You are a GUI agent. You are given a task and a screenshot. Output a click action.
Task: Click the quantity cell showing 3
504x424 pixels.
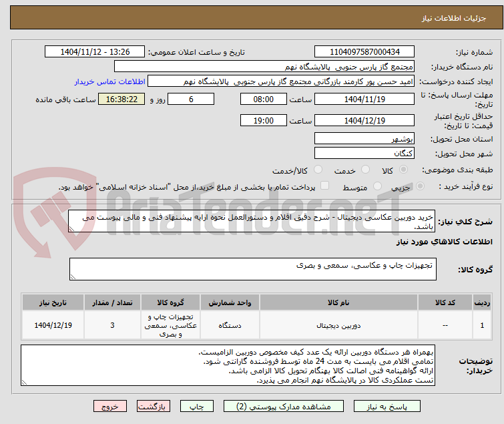pos(112,325)
